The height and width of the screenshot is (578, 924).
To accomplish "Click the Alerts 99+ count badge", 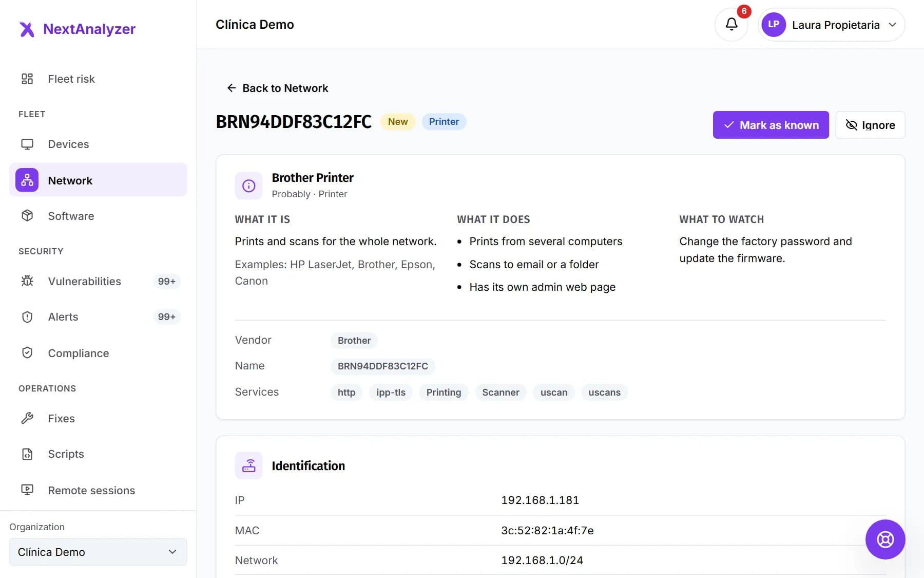I will click(167, 317).
